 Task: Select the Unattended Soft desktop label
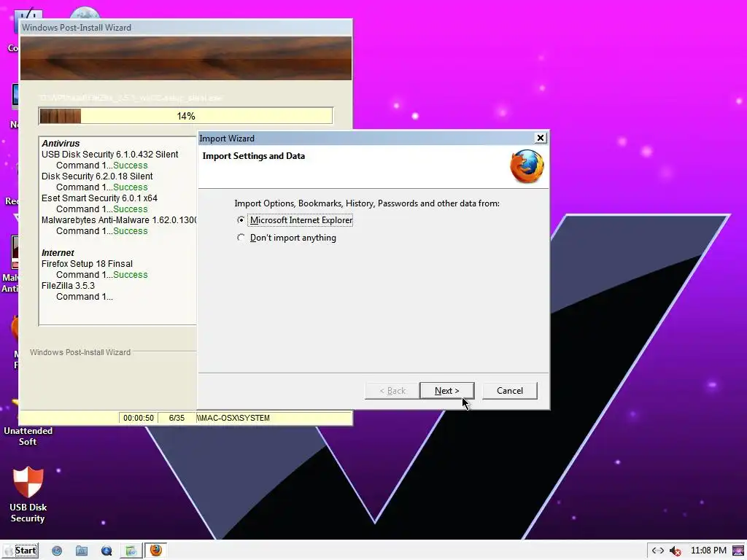click(28, 436)
